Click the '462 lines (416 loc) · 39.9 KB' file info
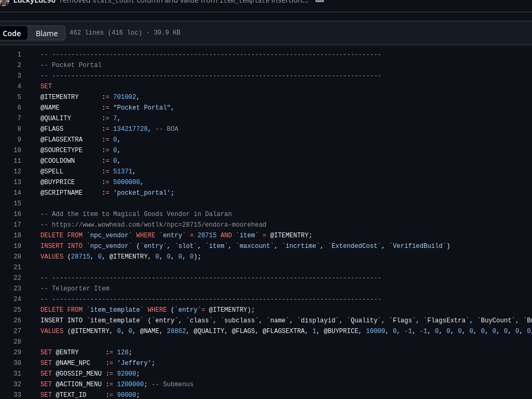The height and width of the screenshot is (399, 532). [x=125, y=32]
